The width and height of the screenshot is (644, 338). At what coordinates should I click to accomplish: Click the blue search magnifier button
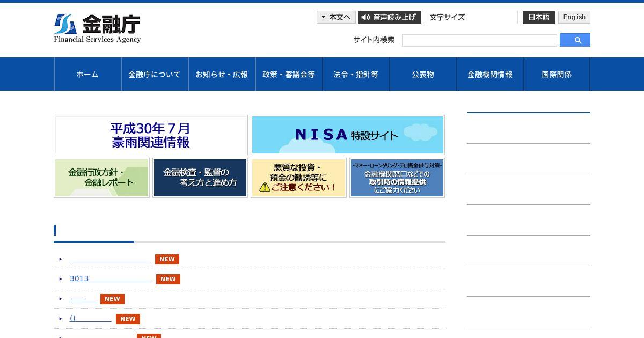pyautogui.click(x=575, y=40)
